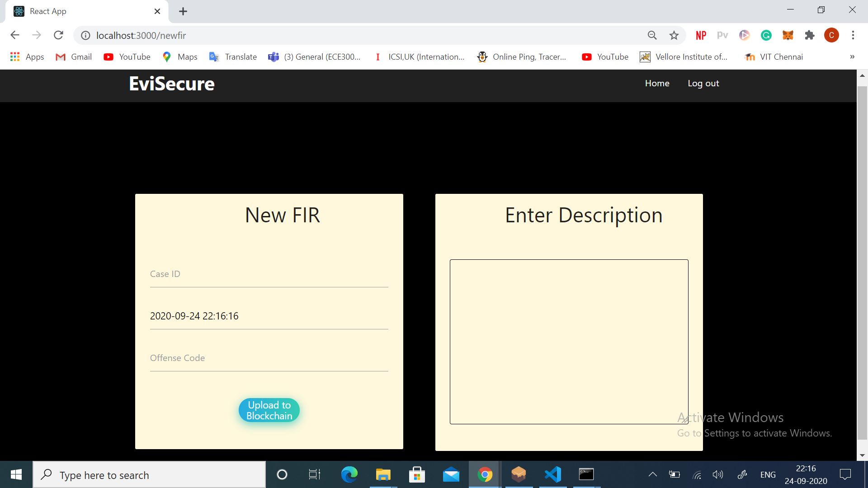Click the Case ID input field

(x=269, y=274)
